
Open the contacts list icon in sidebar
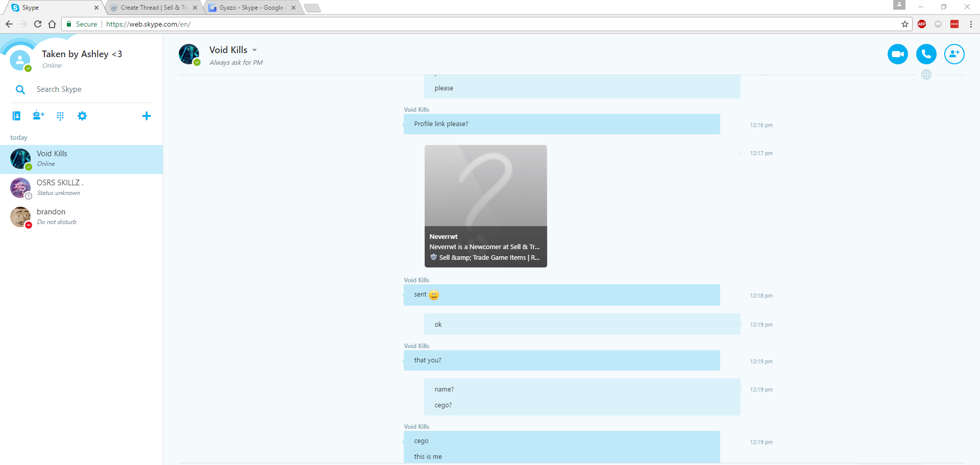point(16,116)
